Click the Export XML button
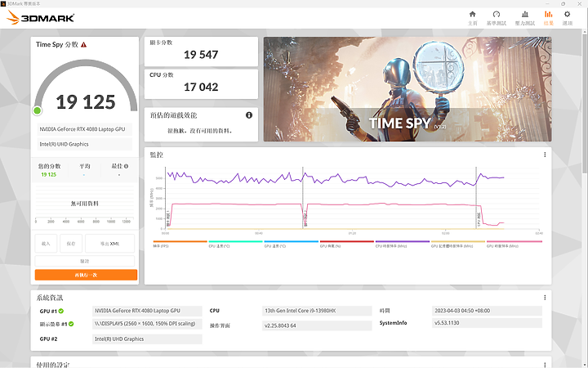Viewport: 588px width, 368px height. pyautogui.click(x=109, y=244)
